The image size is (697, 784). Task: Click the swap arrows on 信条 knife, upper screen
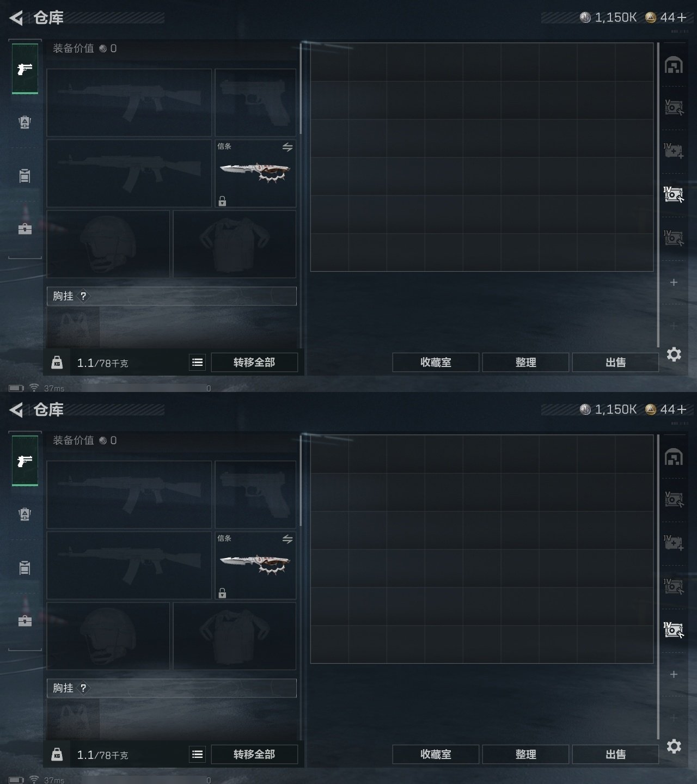tap(288, 147)
